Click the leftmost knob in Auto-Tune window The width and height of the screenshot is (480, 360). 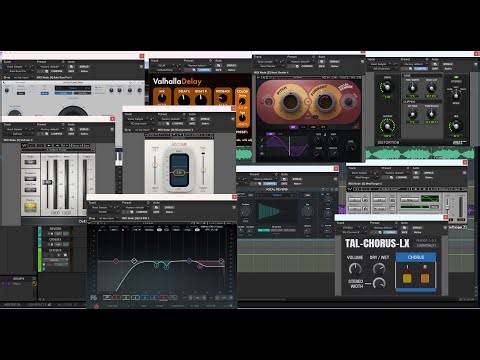[7, 91]
